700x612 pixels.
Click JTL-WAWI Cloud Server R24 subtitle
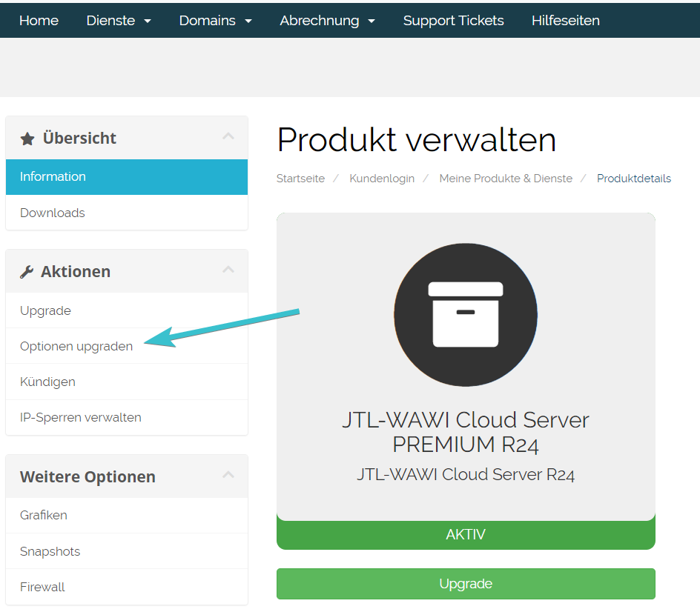(466, 475)
